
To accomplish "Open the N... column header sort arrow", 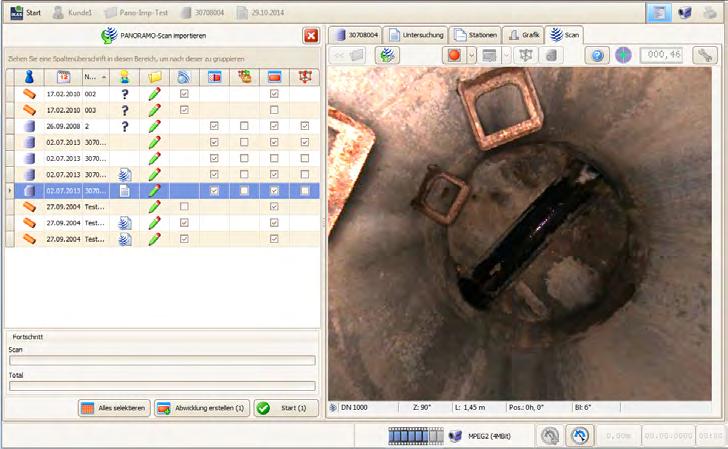I will pos(104,77).
